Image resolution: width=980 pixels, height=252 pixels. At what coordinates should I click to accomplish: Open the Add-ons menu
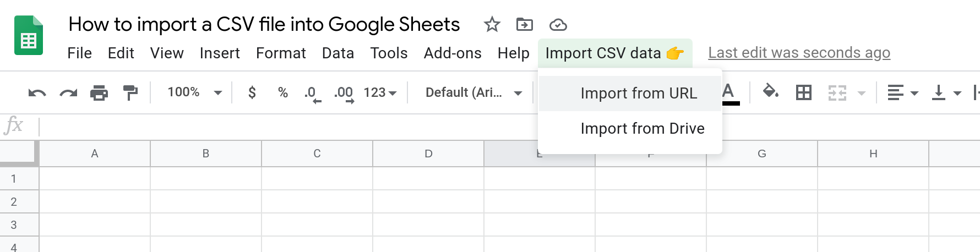453,53
